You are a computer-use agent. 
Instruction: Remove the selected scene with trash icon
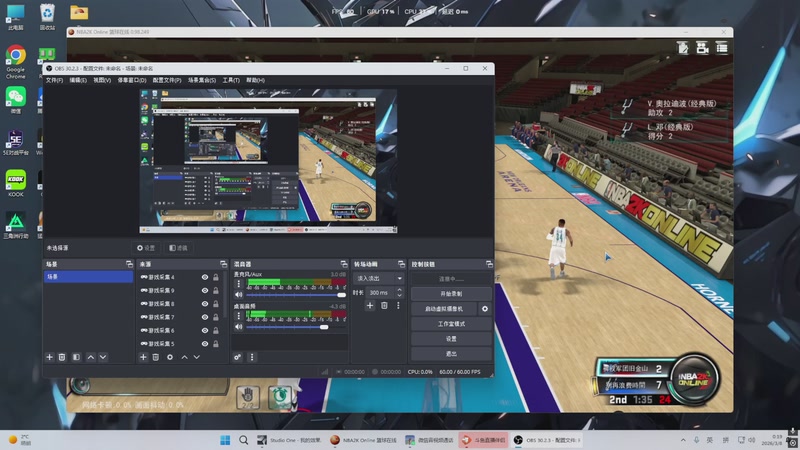[62, 357]
